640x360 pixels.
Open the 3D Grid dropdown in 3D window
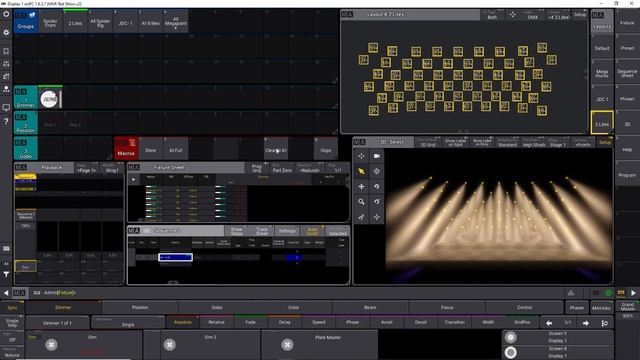click(x=428, y=142)
